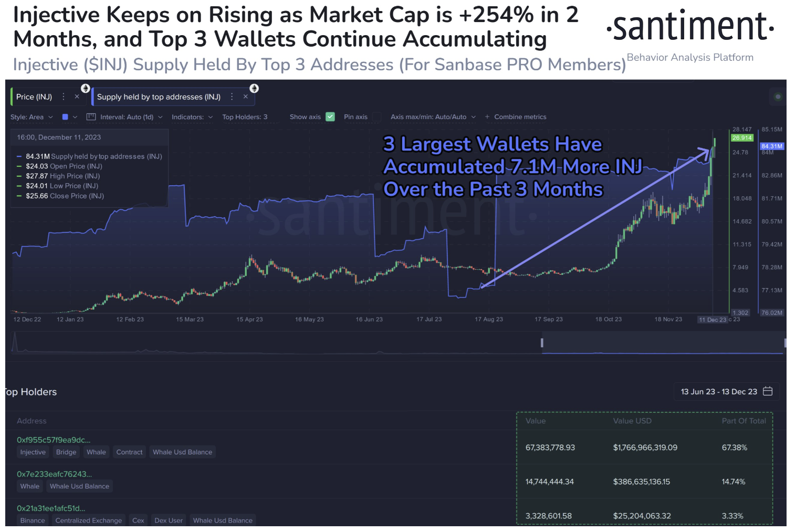Click the value $386,635,136.15
796x532 pixels.
tap(642, 482)
